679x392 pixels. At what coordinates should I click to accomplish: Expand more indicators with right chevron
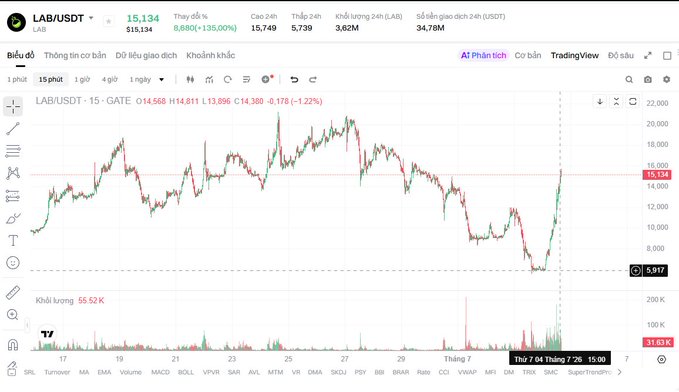[620, 372]
